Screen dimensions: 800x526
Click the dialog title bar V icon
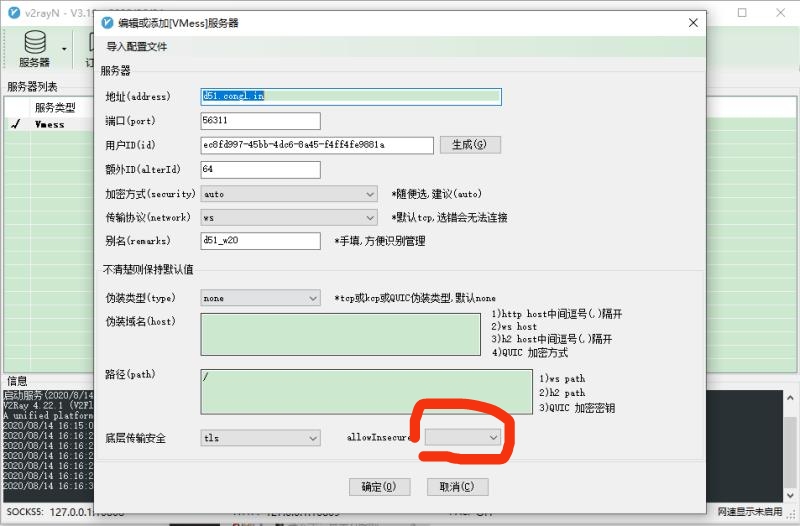[x=107, y=23]
